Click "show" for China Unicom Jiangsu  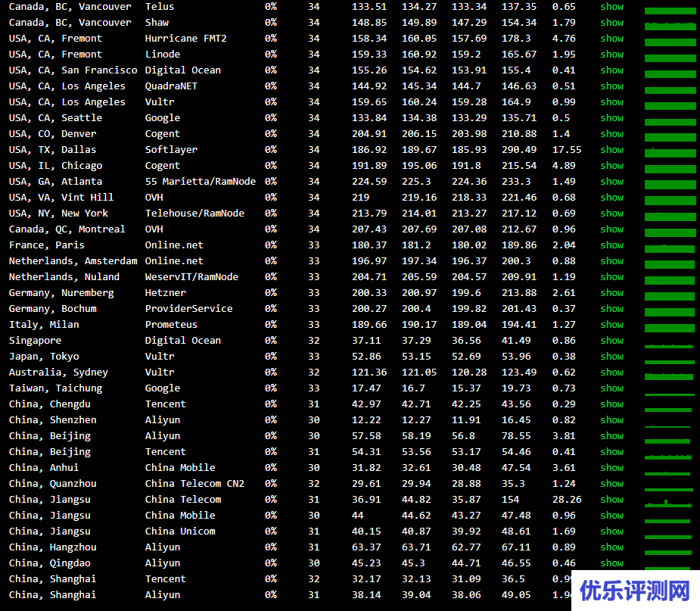611,532
